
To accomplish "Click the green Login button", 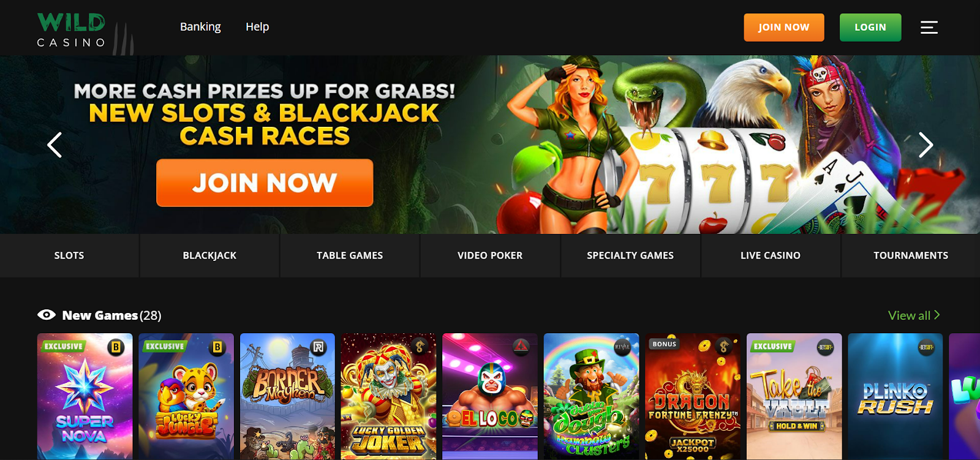I will coord(870,28).
